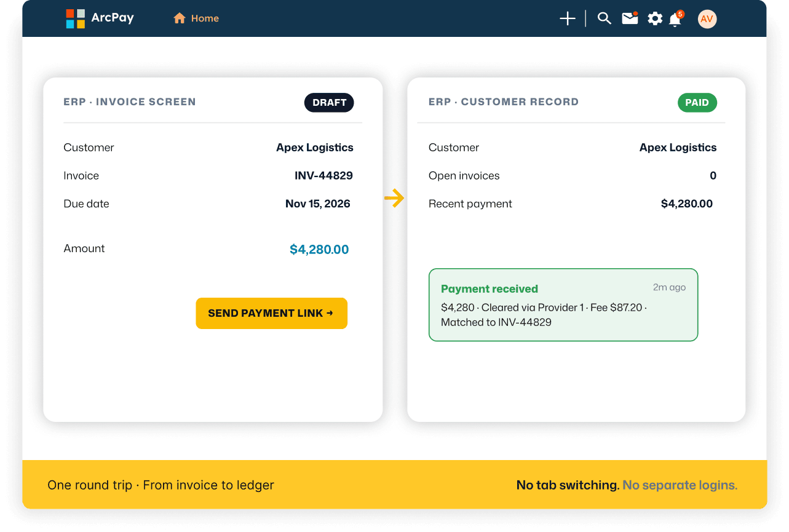
Task: Click the 'Matched to INV-44829' line
Action: pyautogui.click(x=496, y=322)
